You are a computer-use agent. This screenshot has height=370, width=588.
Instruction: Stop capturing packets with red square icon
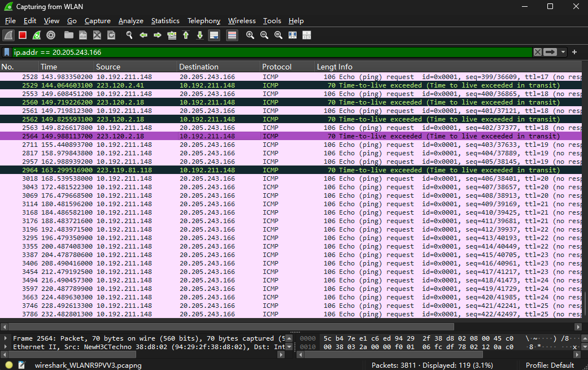pos(23,35)
